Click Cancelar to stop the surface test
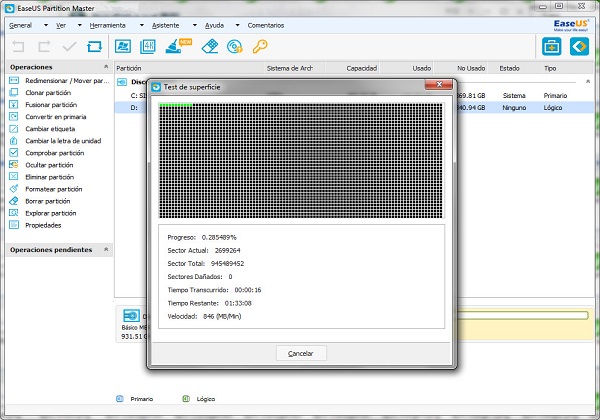Viewport: 600px width, 420px height. tap(301, 353)
